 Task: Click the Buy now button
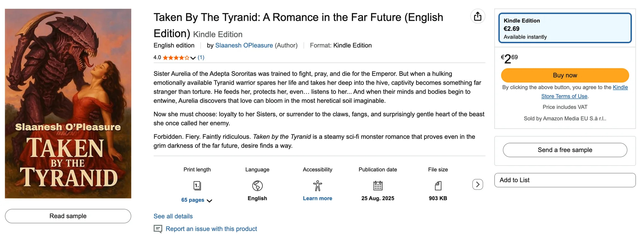click(x=564, y=75)
